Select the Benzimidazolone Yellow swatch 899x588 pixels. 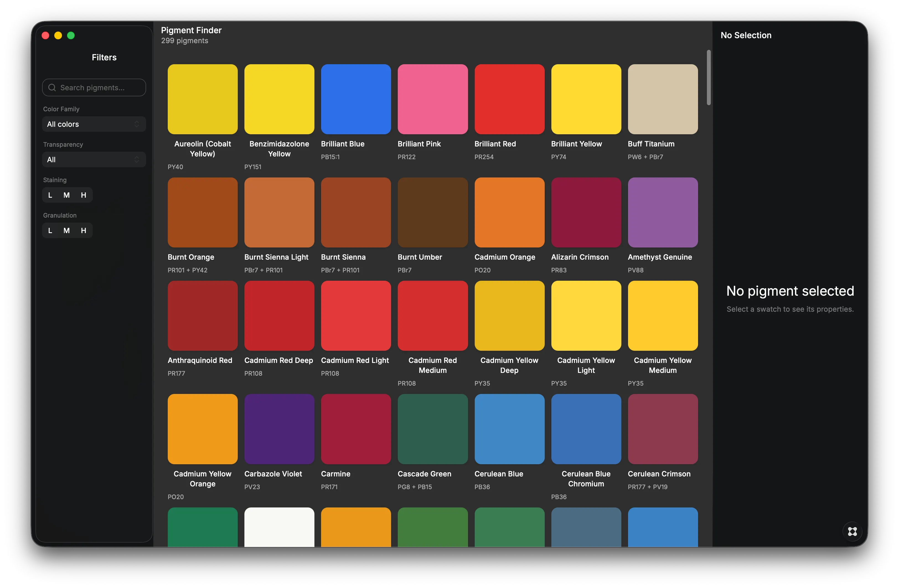(x=279, y=99)
